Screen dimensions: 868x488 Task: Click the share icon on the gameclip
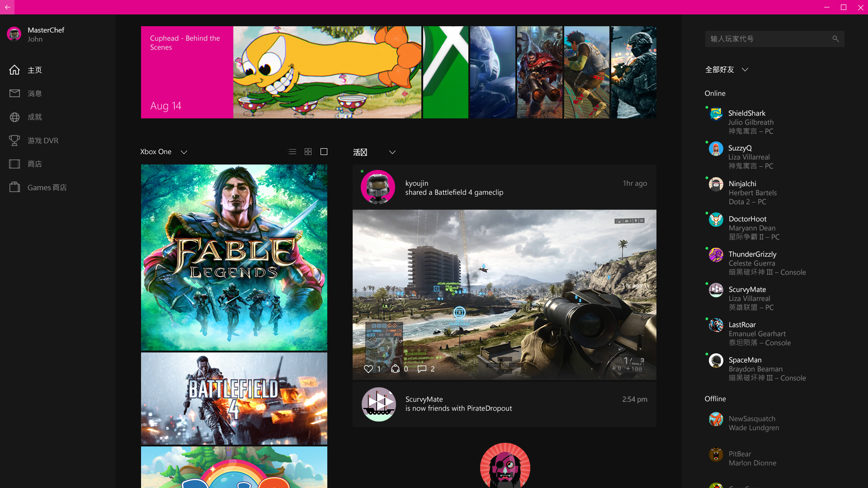tap(395, 369)
